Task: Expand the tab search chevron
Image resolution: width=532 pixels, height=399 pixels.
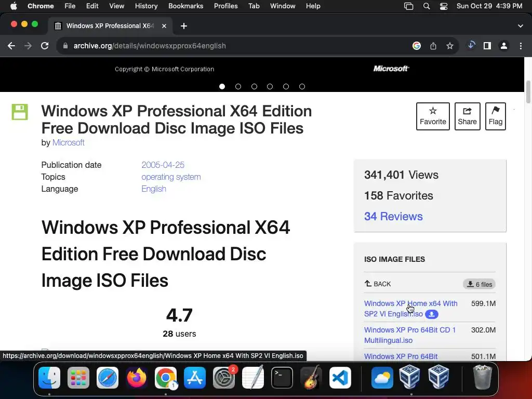Action: coord(520,26)
